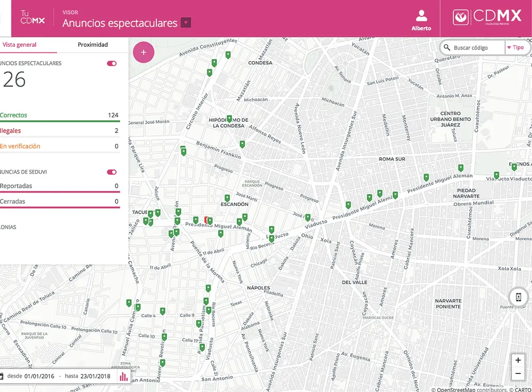Screen dimensions: 532x392
Task: Switch to the Proximidad tab
Action: 92,45
